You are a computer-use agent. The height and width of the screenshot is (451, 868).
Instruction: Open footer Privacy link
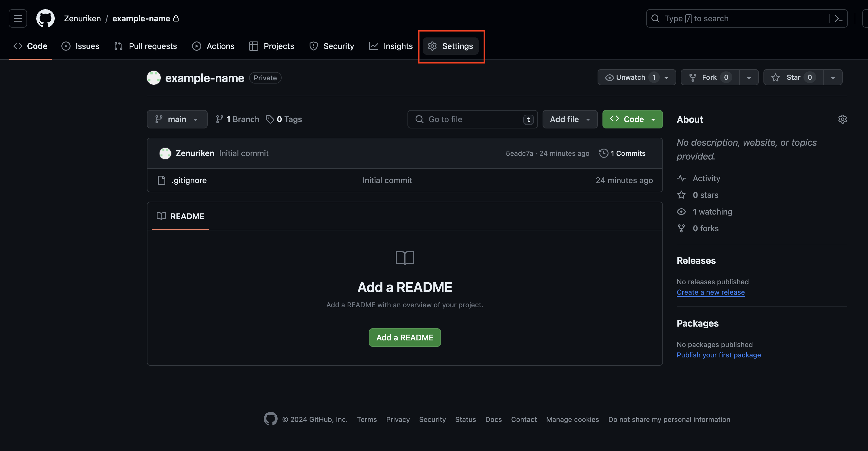[x=398, y=419]
